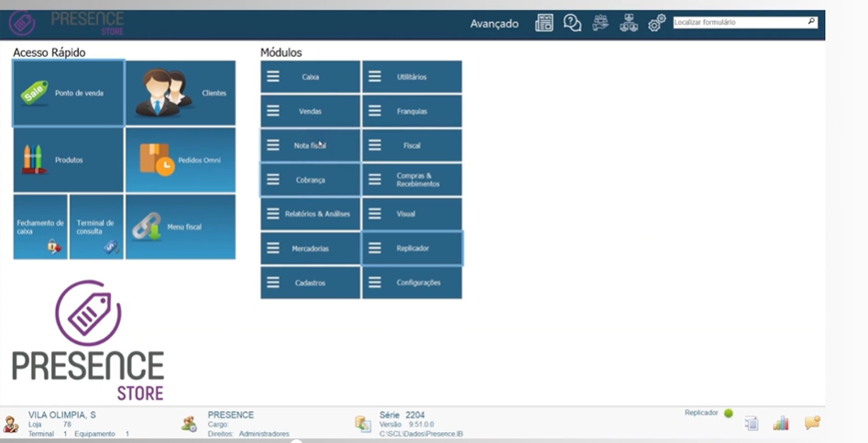Click the magnifier in Localizar formulário
868x443 pixels.
[811, 22]
